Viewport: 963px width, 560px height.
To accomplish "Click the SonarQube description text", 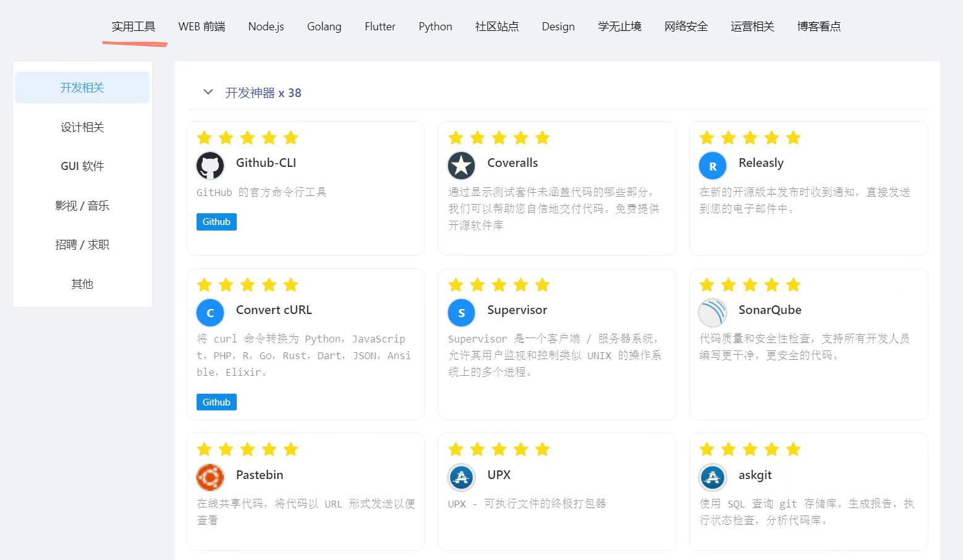I will pyautogui.click(x=804, y=347).
